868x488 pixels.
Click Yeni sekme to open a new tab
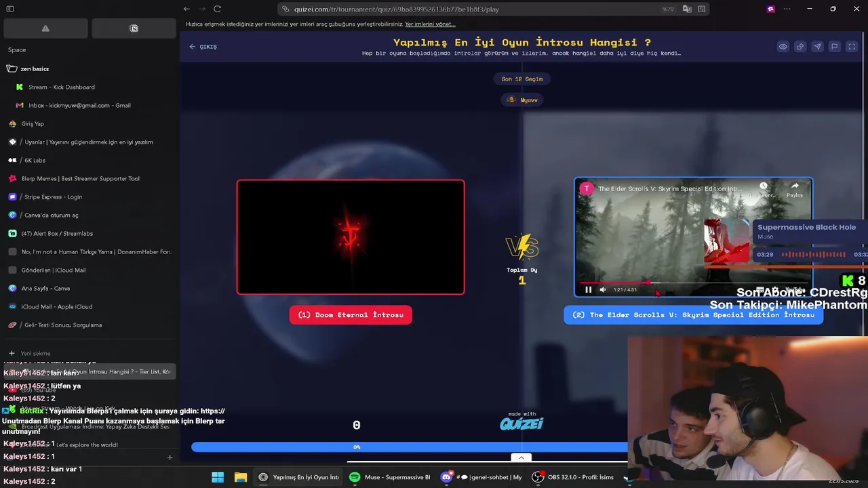pos(35,353)
